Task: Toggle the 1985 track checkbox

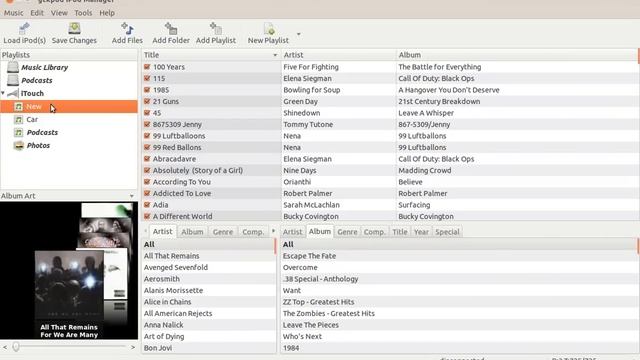Action: (x=147, y=89)
